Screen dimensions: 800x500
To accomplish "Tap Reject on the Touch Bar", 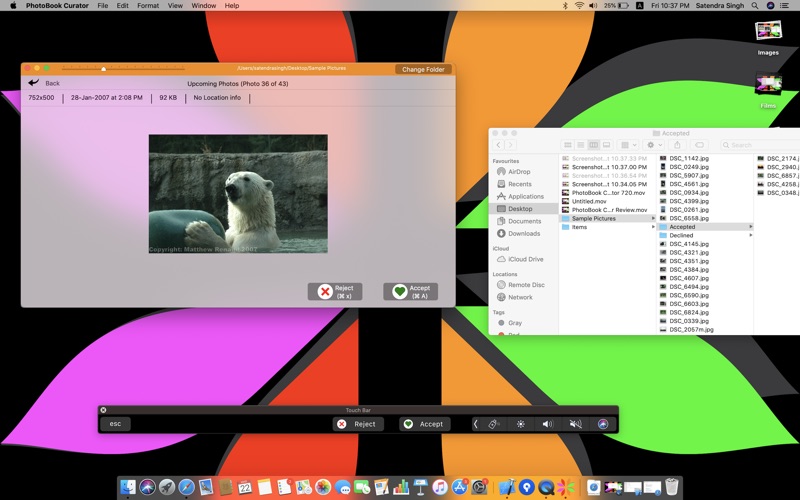I will click(358, 424).
